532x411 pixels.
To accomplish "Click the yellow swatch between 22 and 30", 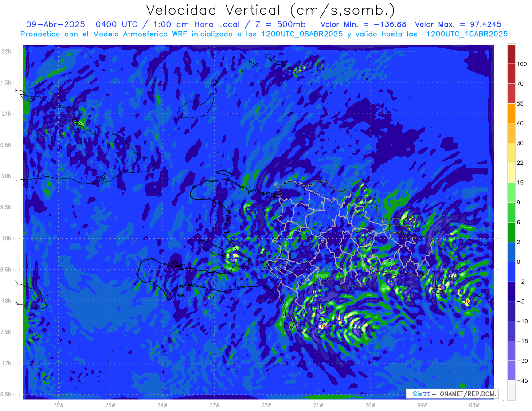I will point(511,153).
